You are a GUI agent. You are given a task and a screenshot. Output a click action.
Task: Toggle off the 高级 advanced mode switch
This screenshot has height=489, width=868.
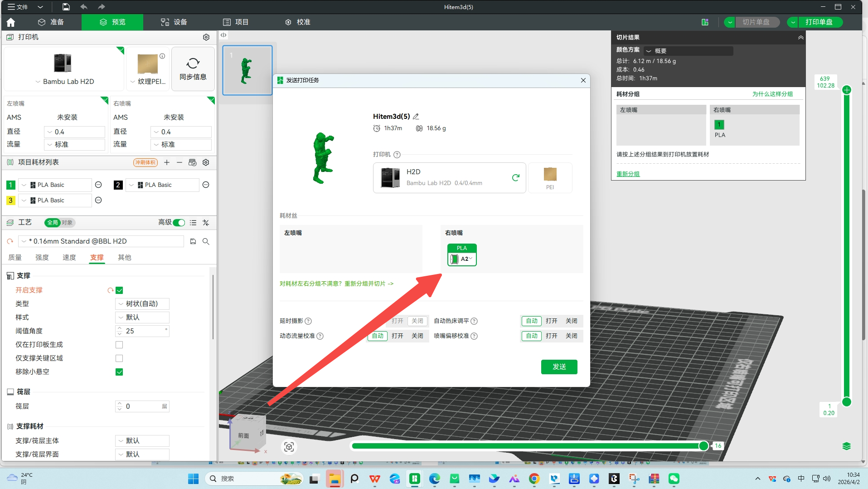coord(179,223)
